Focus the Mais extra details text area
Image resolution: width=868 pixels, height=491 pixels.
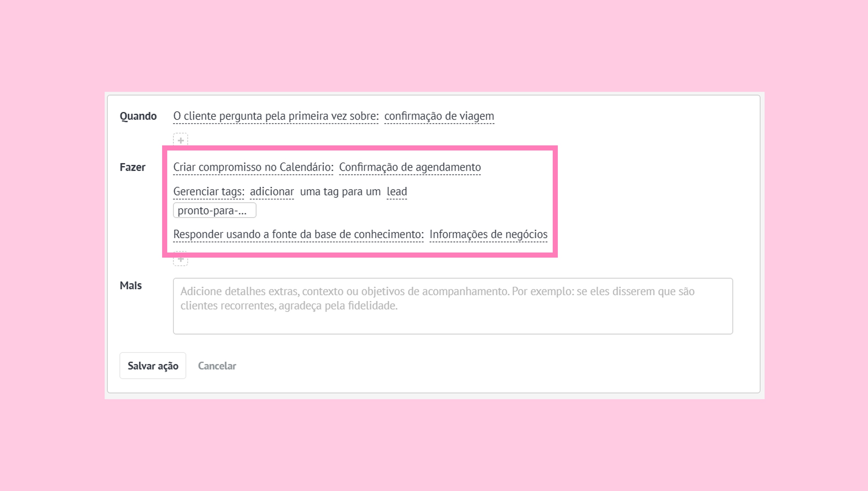click(453, 306)
